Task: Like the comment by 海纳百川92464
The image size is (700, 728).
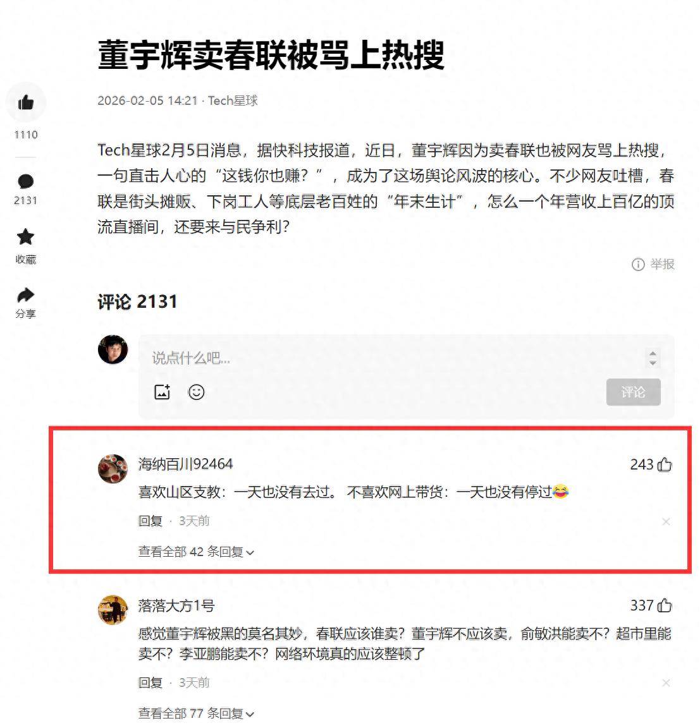Action: pyautogui.click(x=665, y=464)
